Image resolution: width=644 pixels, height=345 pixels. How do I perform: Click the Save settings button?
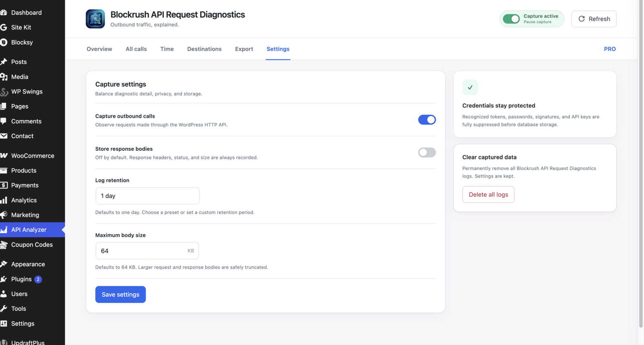pos(120,294)
